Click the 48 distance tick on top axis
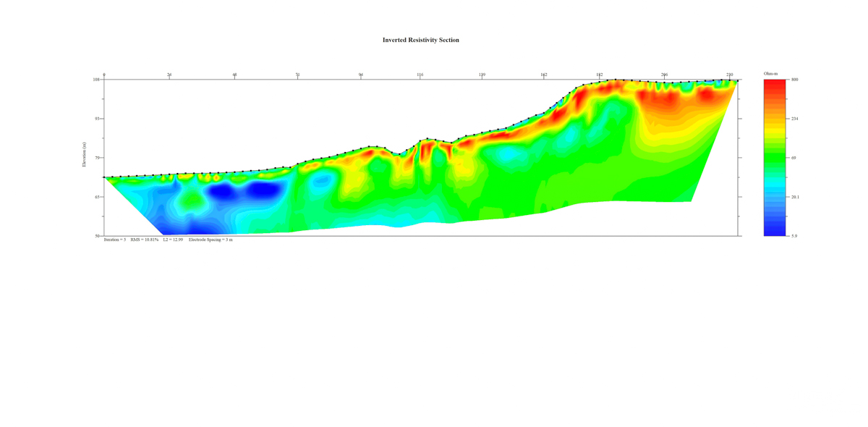868x427 pixels. pos(234,75)
